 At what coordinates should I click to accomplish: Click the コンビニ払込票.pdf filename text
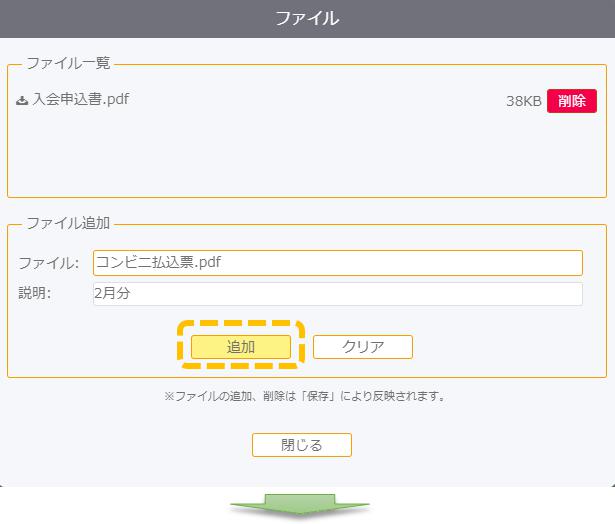(x=158, y=262)
